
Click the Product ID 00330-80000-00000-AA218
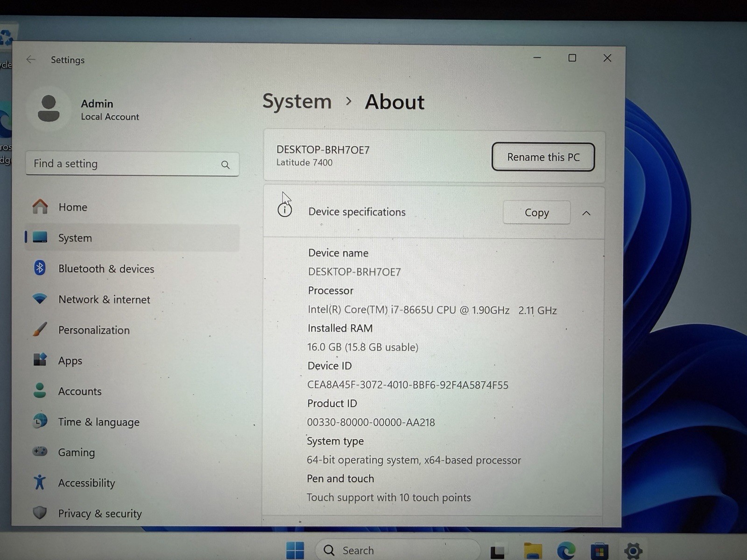point(371,422)
